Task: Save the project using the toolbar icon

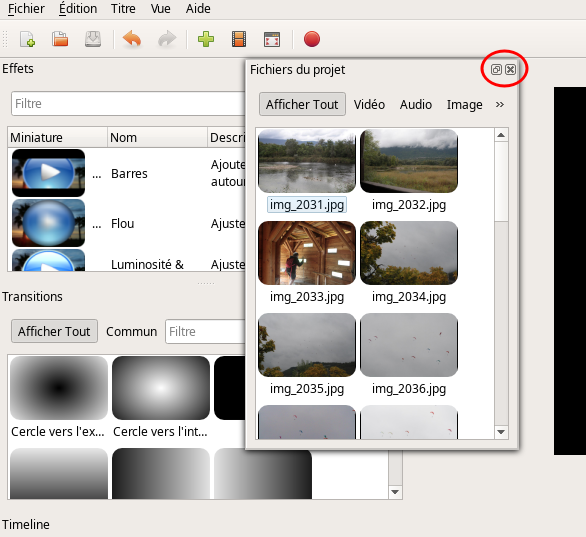Action: (93, 39)
